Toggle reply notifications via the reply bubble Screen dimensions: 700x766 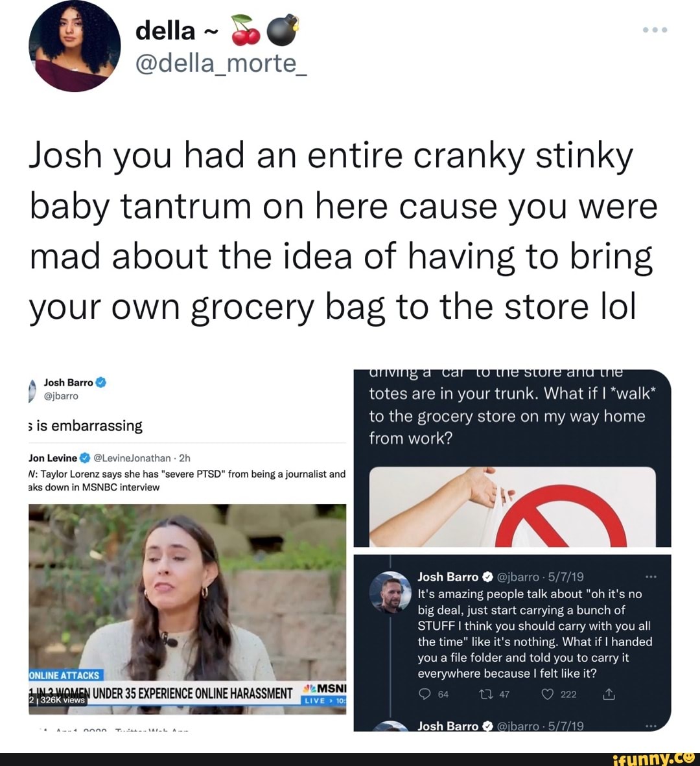[425, 694]
